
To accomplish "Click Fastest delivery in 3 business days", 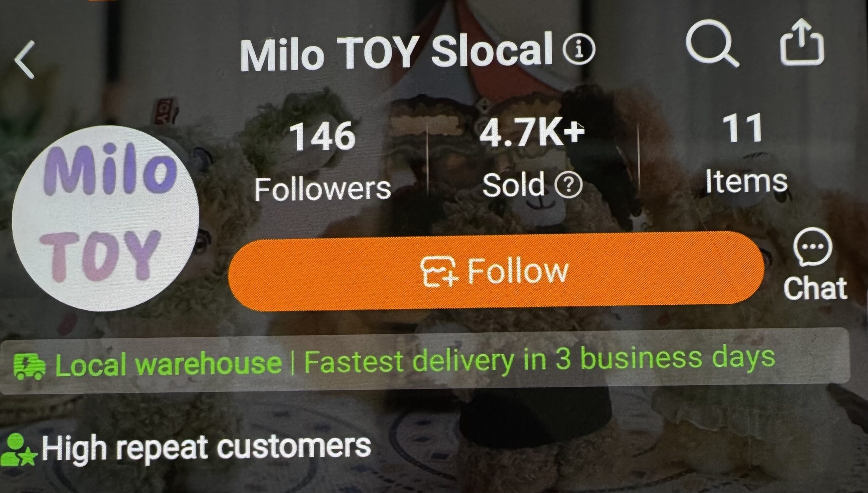I will coord(540,360).
